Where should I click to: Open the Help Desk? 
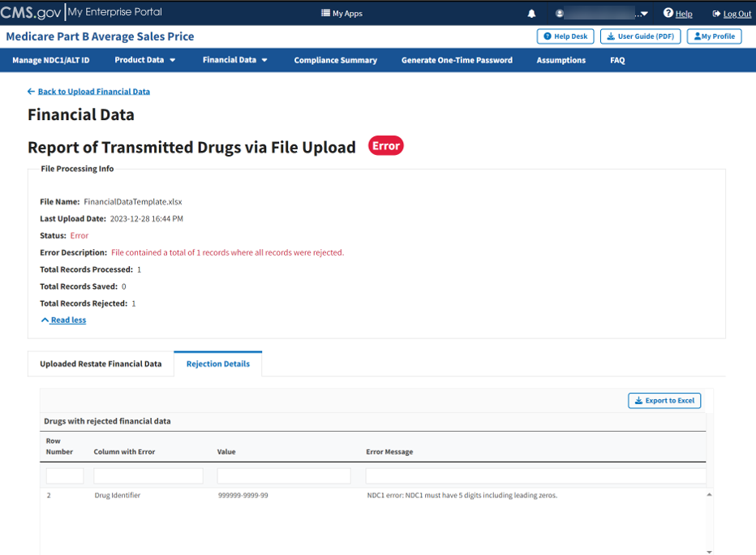click(565, 37)
